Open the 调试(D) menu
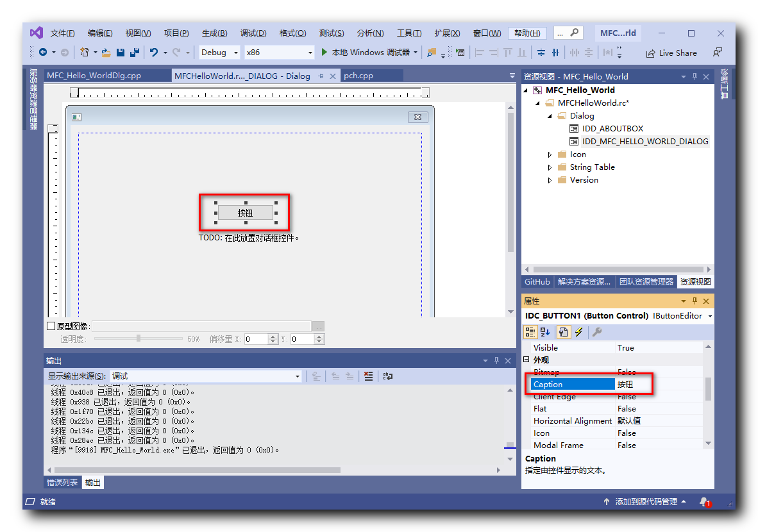Viewport: 758px width, 532px height. (x=253, y=33)
